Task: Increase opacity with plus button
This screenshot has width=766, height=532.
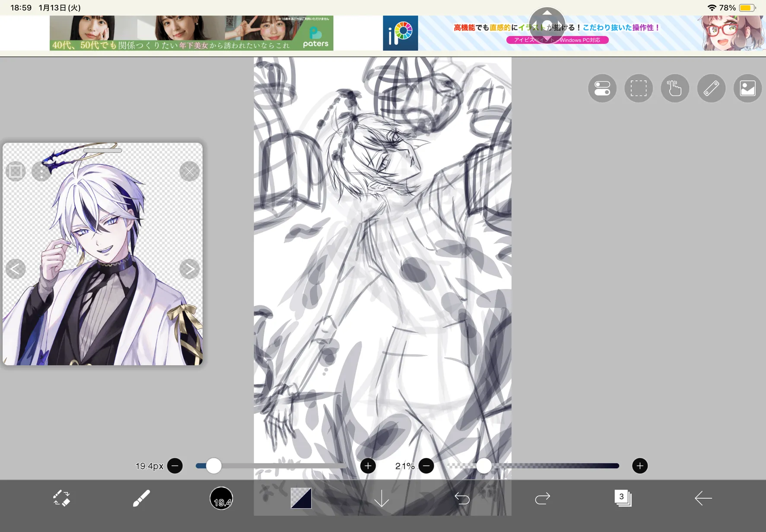Action: click(640, 466)
